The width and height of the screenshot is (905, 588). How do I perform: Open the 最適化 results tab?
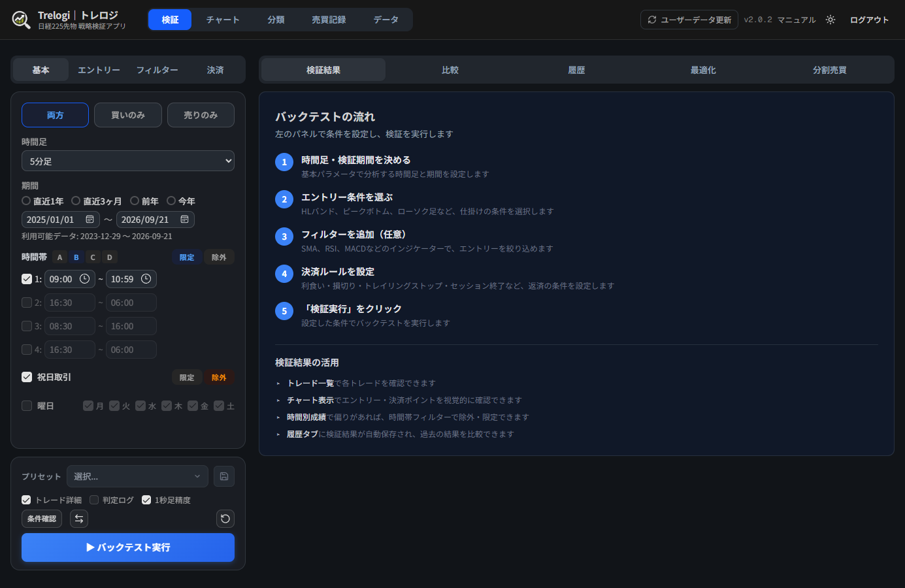click(703, 70)
